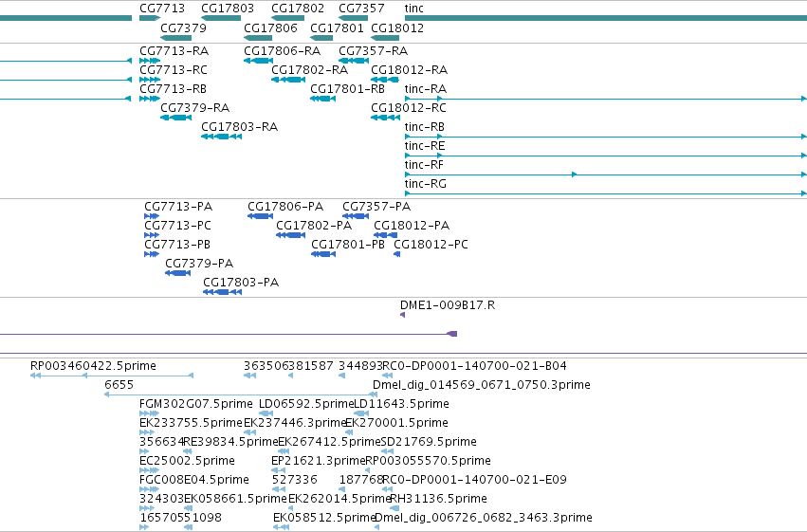Click protein CG18012-PC
The width and height of the screenshot is (807, 532).
[x=431, y=245]
